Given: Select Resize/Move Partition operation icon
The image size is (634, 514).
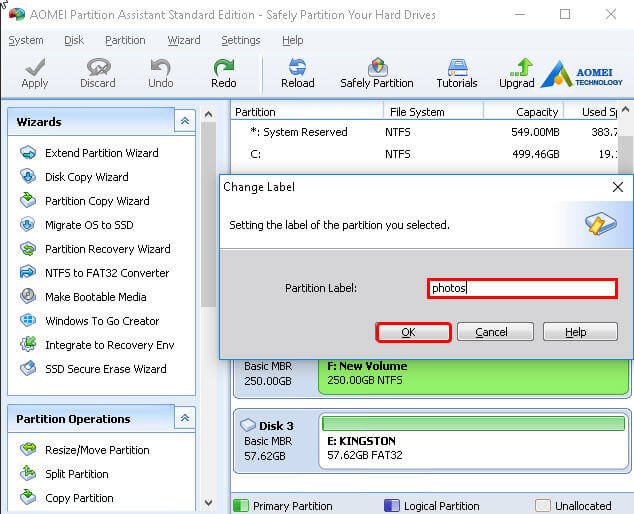Looking at the screenshot, I should (x=28, y=450).
